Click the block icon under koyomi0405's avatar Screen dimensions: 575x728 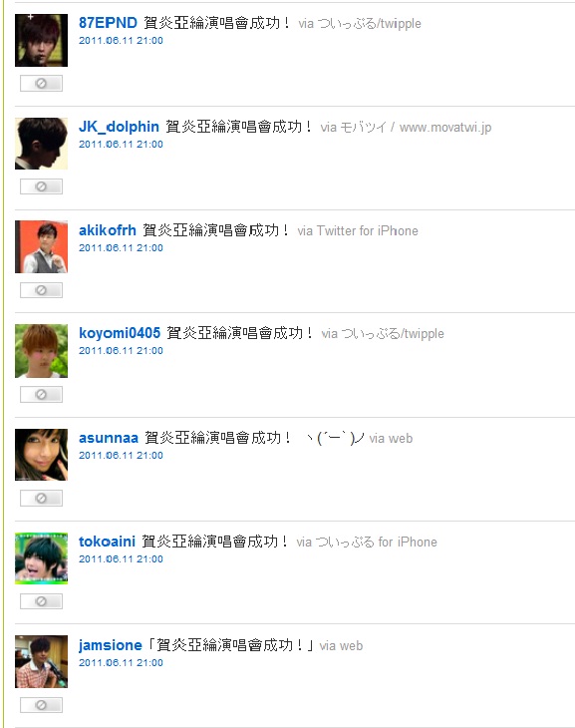[41, 395]
